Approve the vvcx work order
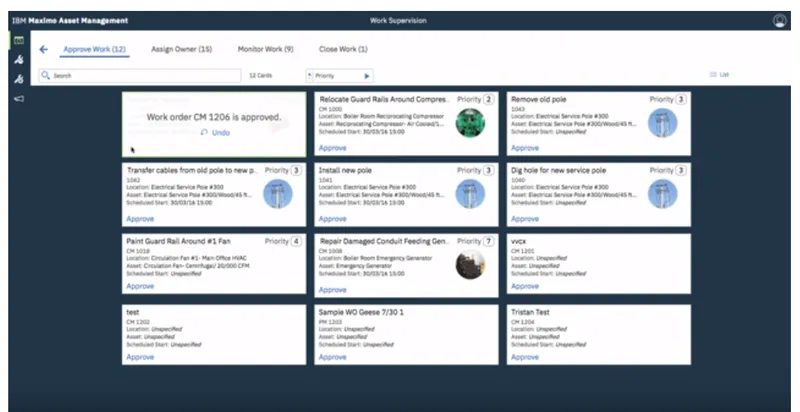Viewport: 800px width, 412px height. pos(525,286)
